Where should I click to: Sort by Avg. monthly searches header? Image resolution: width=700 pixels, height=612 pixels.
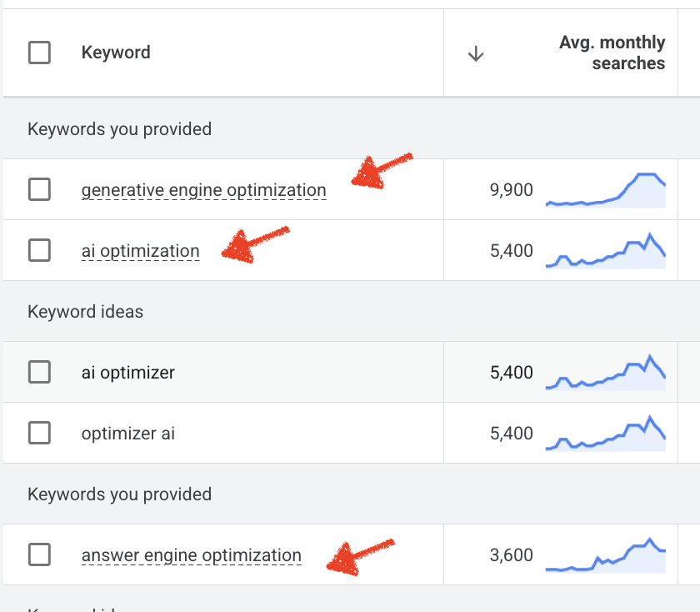(612, 53)
